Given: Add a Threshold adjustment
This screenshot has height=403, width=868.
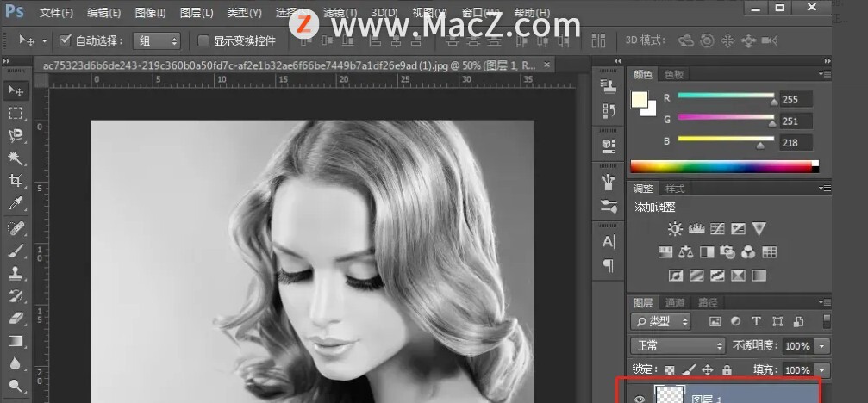Looking at the screenshot, I should coord(717,276).
